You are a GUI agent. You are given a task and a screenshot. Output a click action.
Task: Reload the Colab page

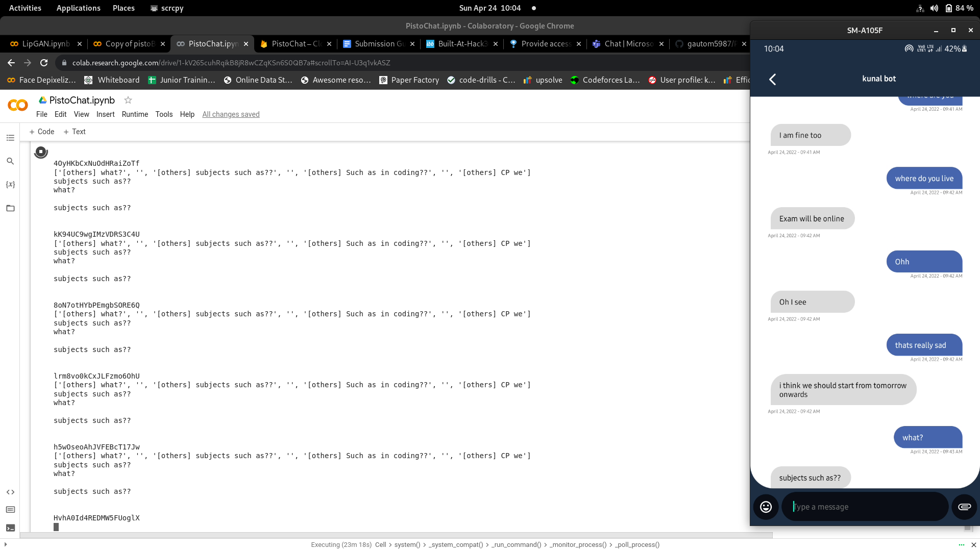click(x=44, y=63)
